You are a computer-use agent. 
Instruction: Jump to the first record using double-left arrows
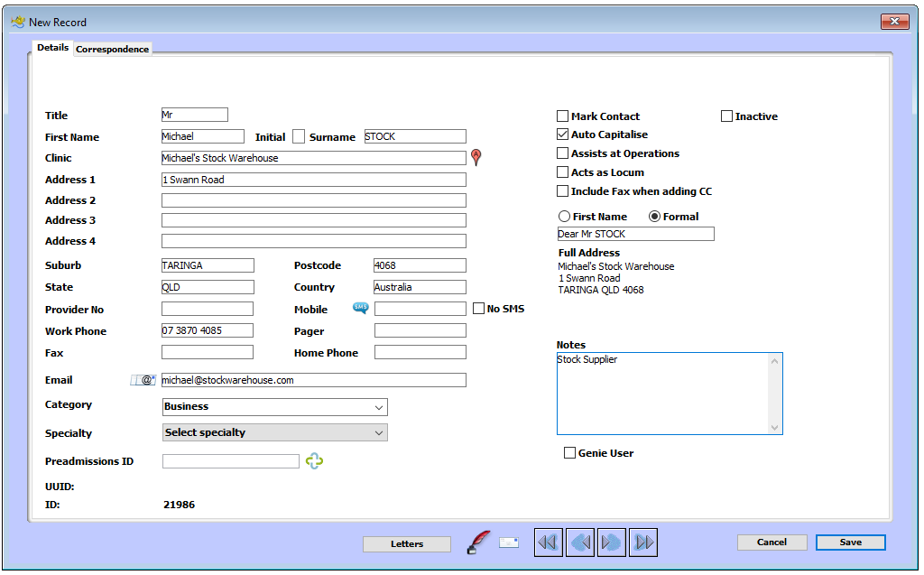pyautogui.click(x=549, y=542)
